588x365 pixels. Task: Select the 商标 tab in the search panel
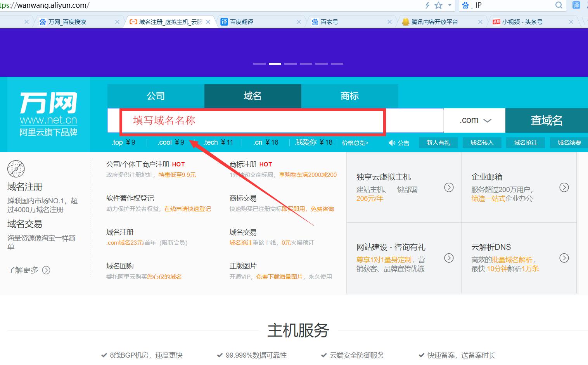[349, 96]
